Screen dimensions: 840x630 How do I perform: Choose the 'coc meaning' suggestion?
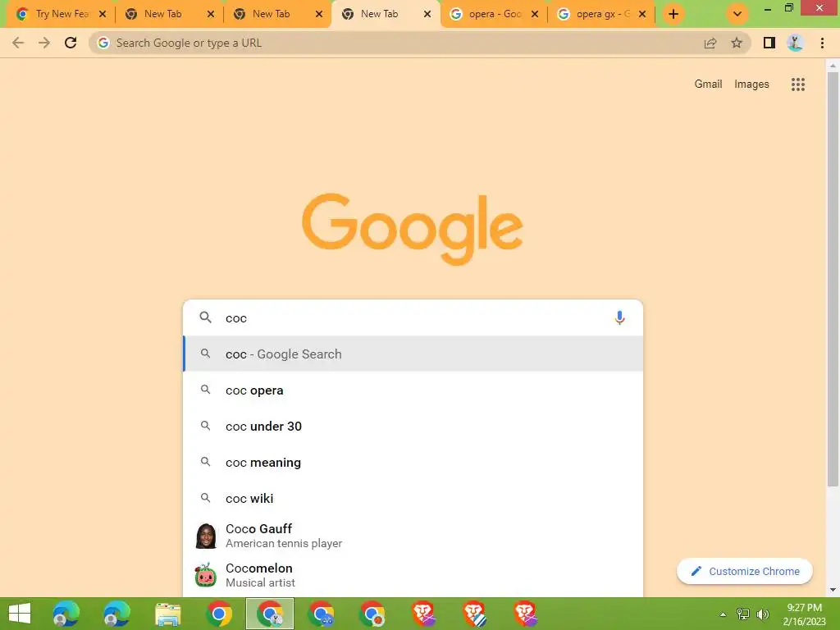point(413,463)
